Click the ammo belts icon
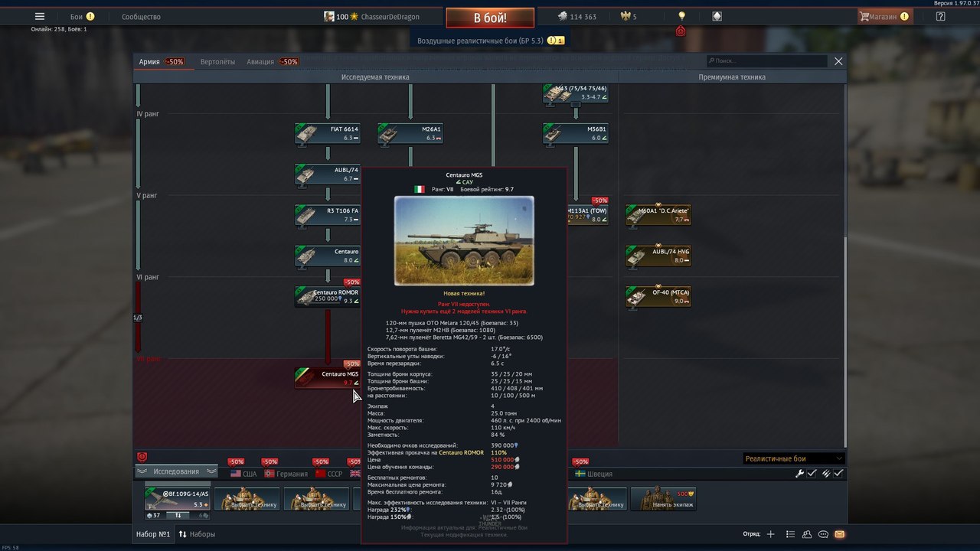This screenshot has width=980, height=551. 826,474
